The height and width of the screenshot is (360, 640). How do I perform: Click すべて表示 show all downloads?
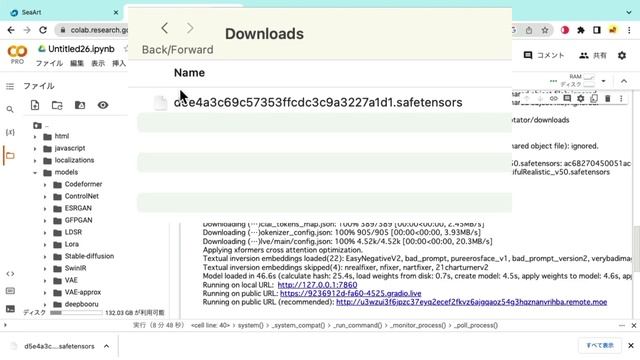coord(600,345)
